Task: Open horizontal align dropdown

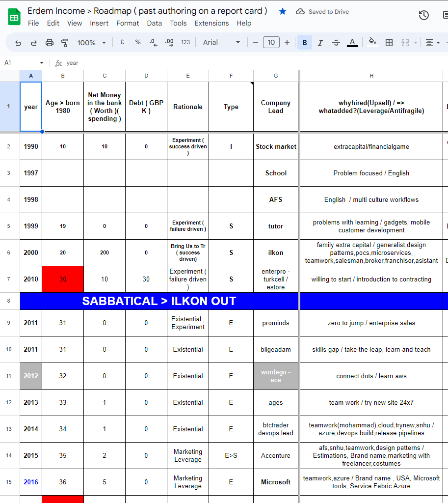Action: [x=433, y=42]
